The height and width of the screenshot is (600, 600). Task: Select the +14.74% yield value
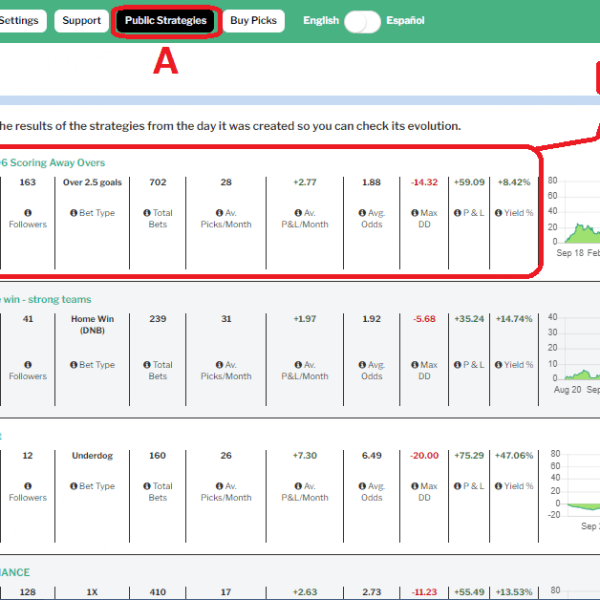(514, 319)
